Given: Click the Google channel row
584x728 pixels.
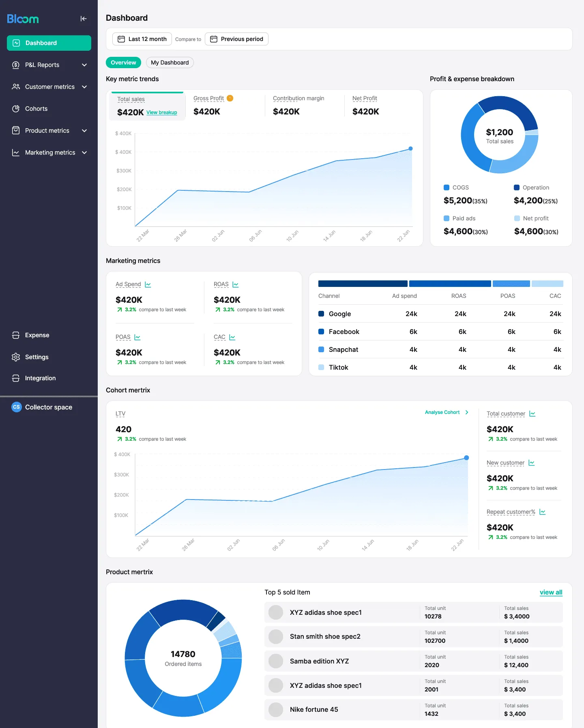Looking at the screenshot, I should (x=440, y=314).
